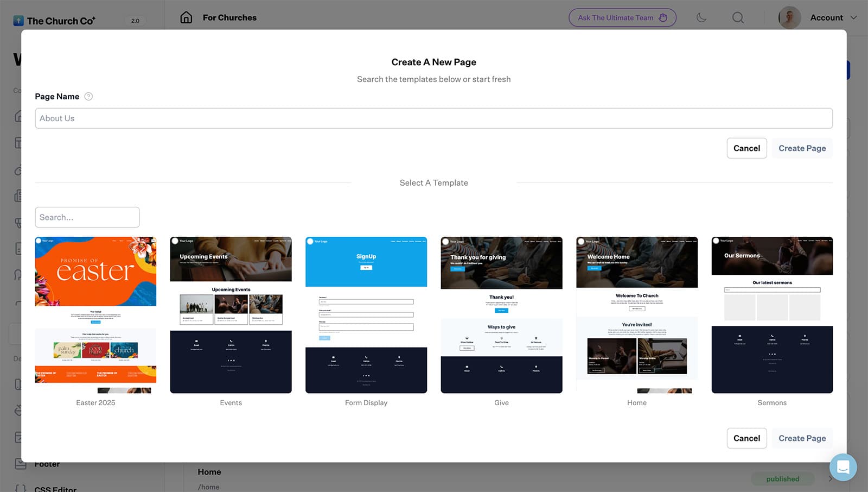Click the Sermons label text
The image size is (868, 492).
click(772, 403)
